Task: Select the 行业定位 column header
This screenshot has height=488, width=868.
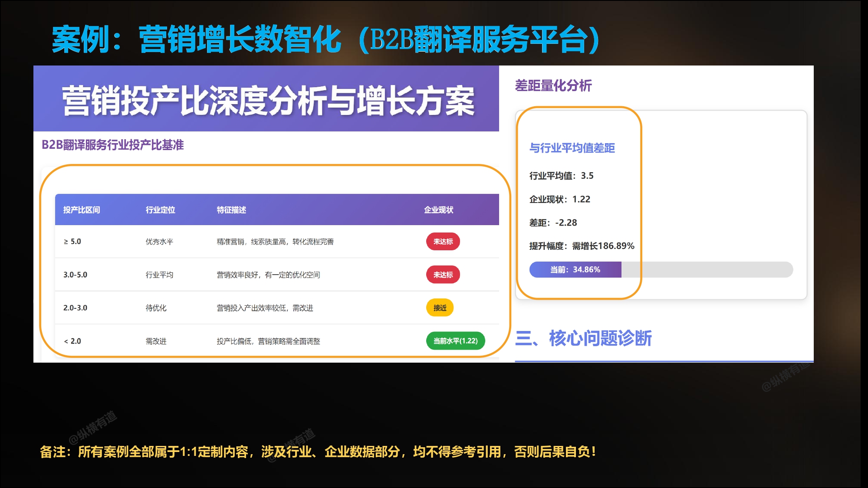Action: tap(160, 210)
